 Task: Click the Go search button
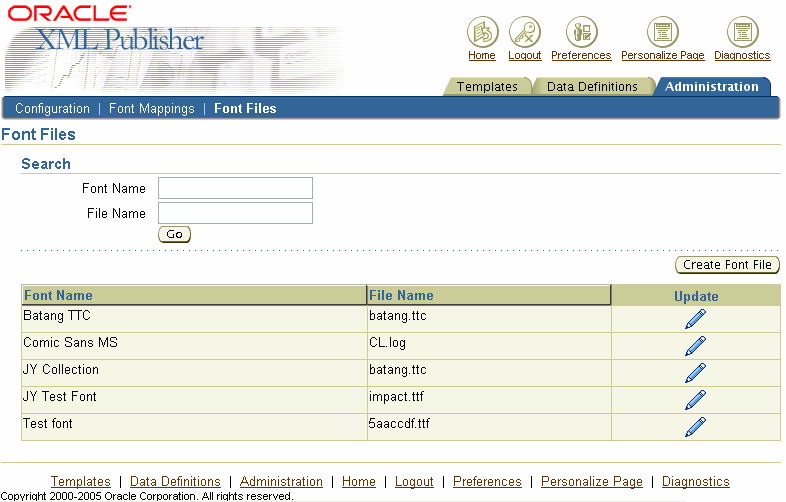click(174, 234)
